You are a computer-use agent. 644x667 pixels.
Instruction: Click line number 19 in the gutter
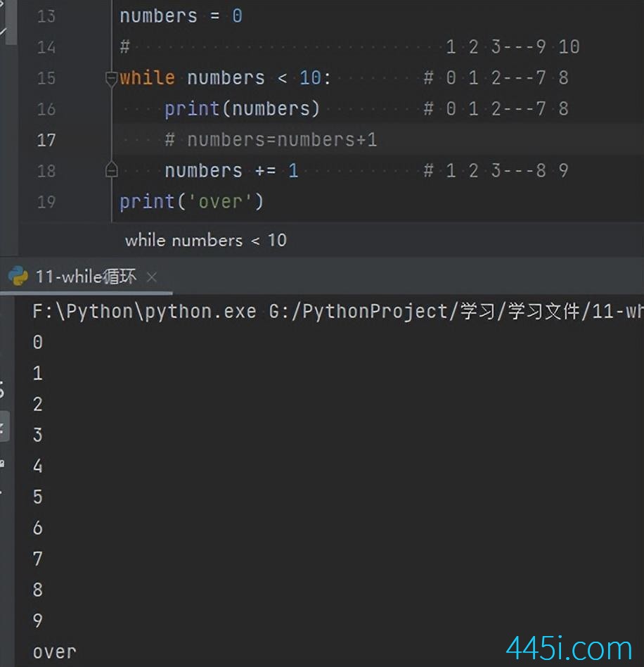46,202
